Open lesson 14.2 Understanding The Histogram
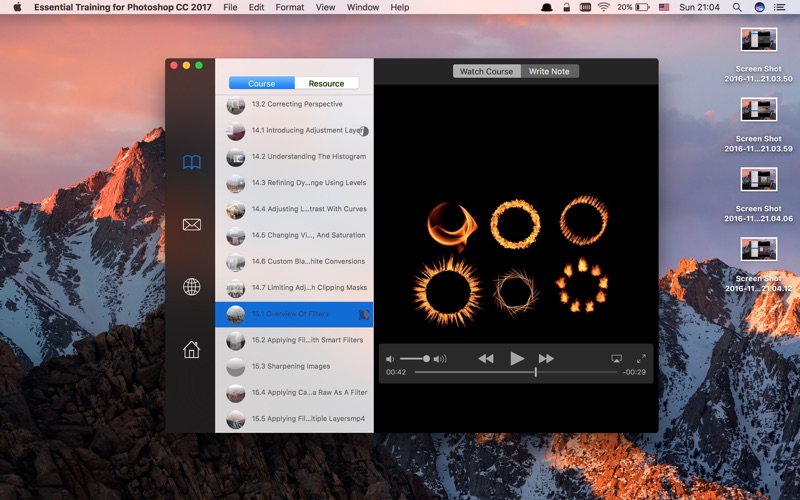Image resolution: width=800 pixels, height=500 pixels. 294,157
